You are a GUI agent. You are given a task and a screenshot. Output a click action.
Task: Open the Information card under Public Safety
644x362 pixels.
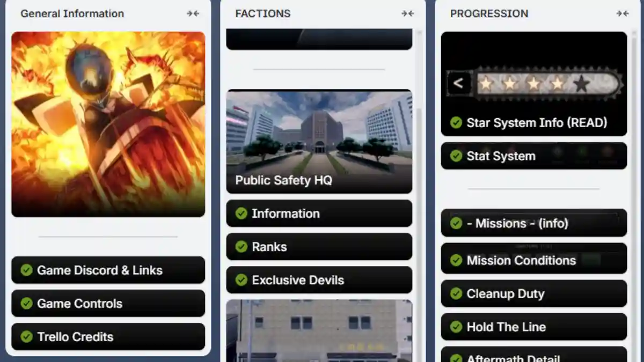click(319, 213)
